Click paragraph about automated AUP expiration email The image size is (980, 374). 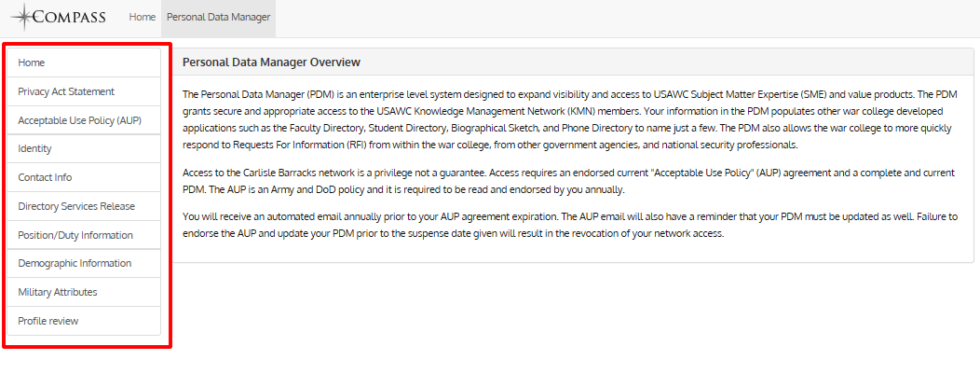(x=569, y=225)
